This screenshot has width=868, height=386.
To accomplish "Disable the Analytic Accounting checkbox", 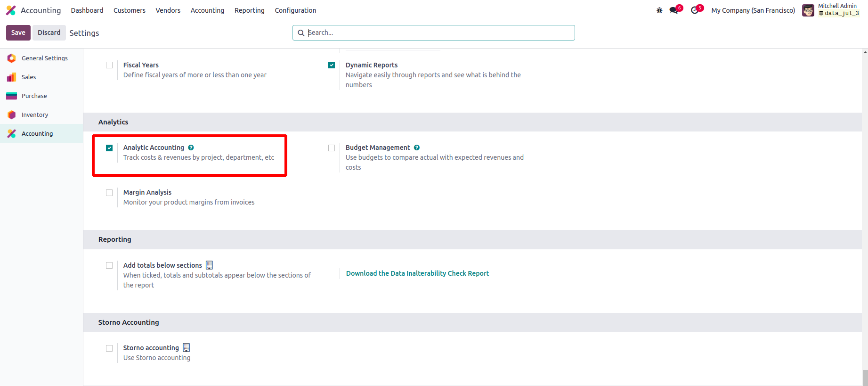I will click(109, 148).
